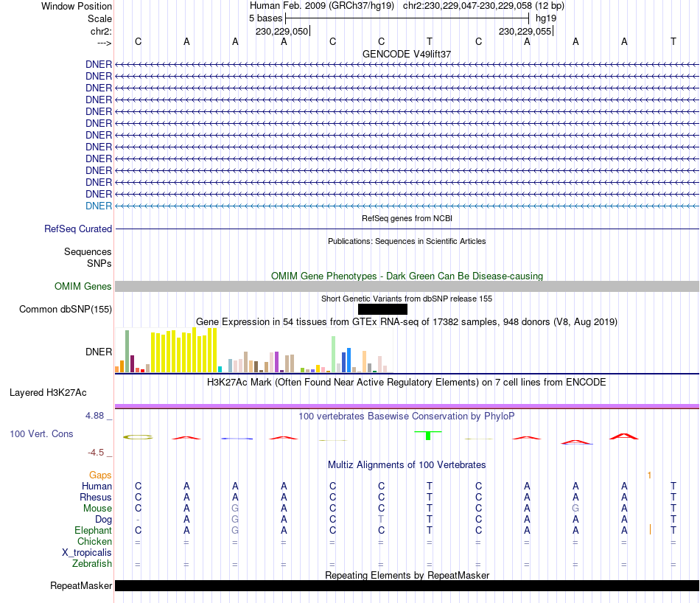The image size is (700, 603).
Task: Click the orange gap count 1
Action: (649, 475)
